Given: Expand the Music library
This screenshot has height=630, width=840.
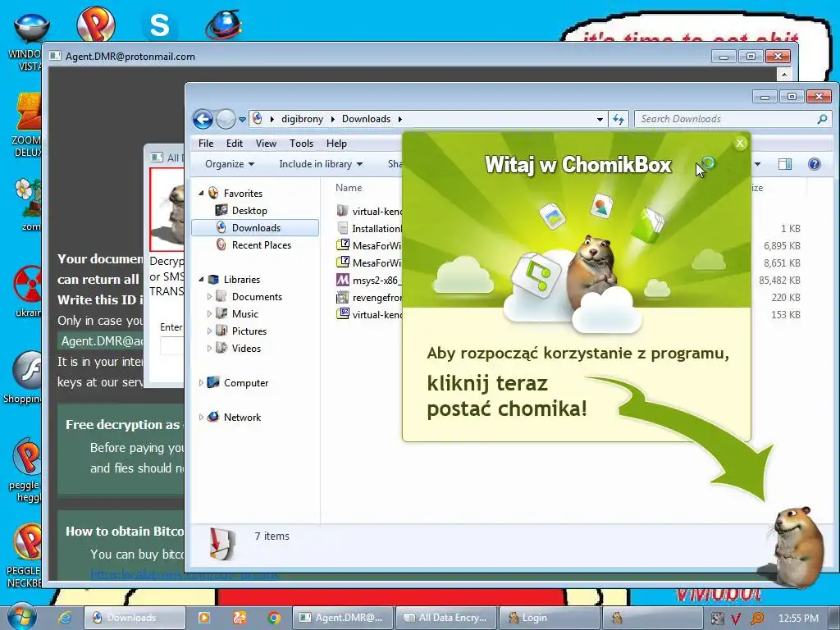Looking at the screenshot, I should point(209,313).
